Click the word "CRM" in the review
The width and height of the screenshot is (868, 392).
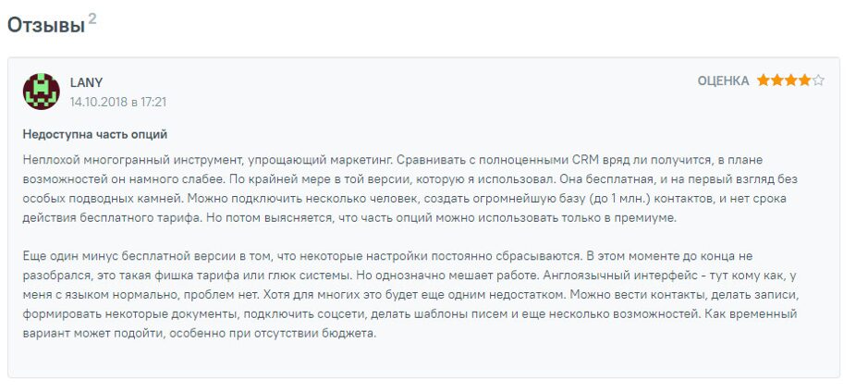pyautogui.click(x=588, y=160)
